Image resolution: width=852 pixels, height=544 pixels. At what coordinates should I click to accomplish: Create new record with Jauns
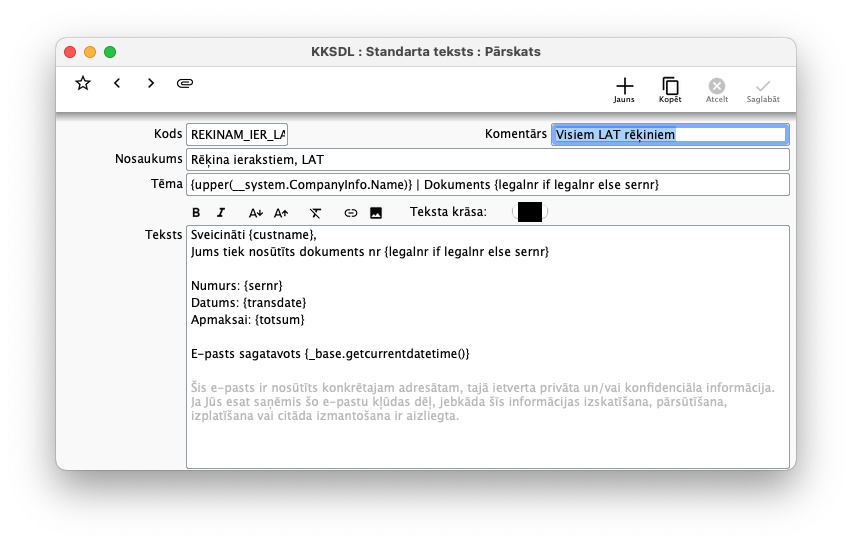click(624, 89)
